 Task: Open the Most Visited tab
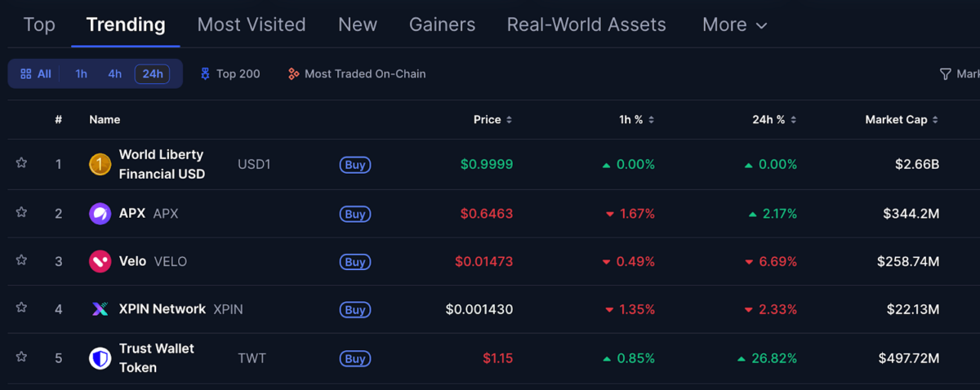[252, 25]
